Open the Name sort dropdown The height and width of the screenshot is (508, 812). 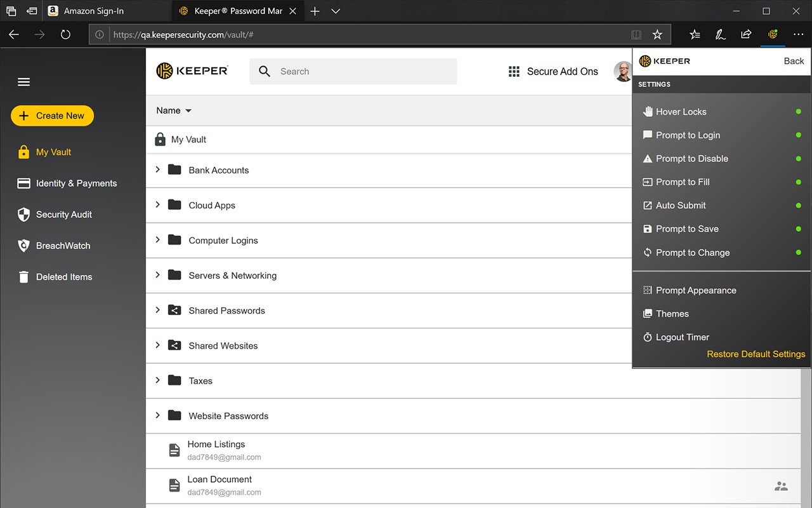174,110
